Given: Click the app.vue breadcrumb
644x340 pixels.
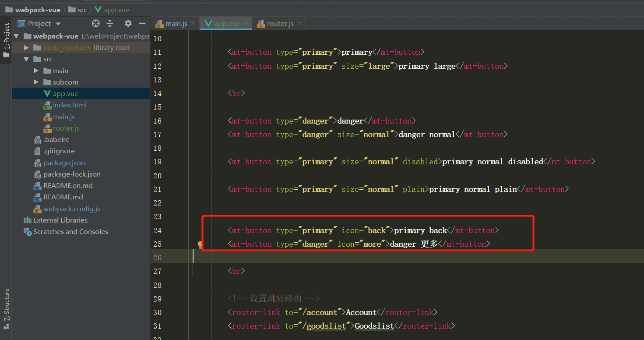Looking at the screenshot, I should (x=116, y=10).
